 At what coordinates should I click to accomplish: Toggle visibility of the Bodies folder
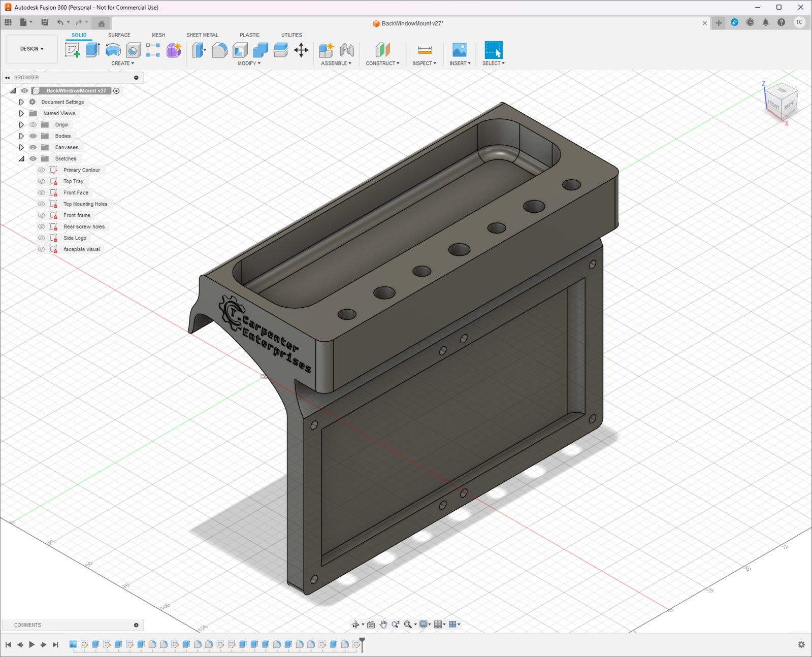point(33,136)
